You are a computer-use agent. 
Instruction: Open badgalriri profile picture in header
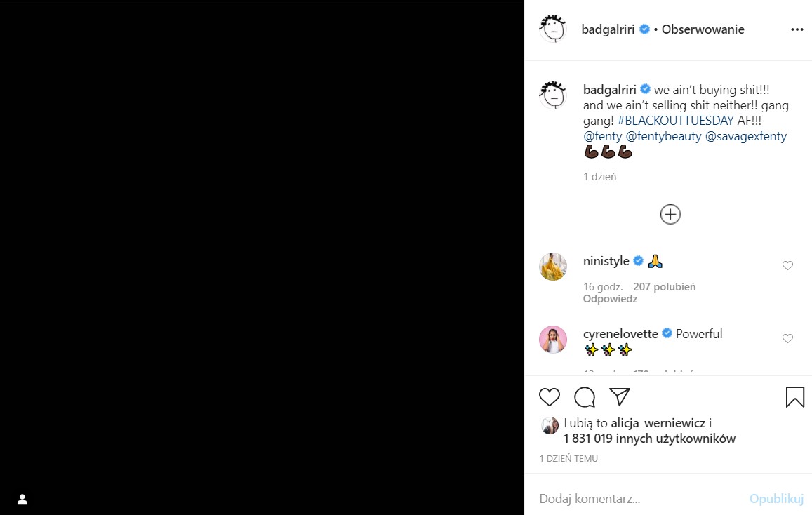(553, 29)
